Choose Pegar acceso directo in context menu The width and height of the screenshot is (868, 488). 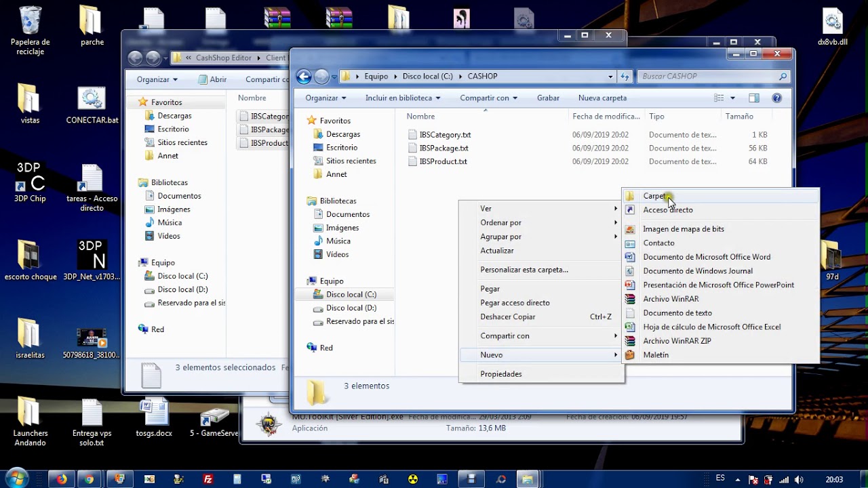point(542,303)
